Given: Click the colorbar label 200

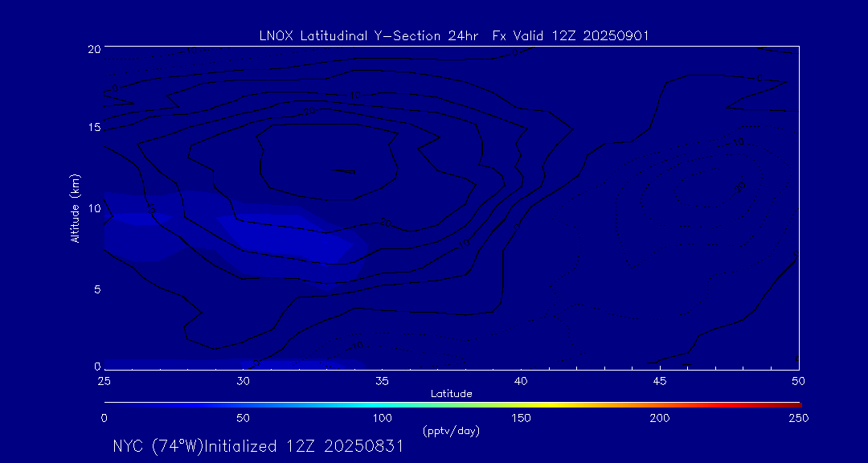Looking at the screenshot, I should (x=660, y=418).
